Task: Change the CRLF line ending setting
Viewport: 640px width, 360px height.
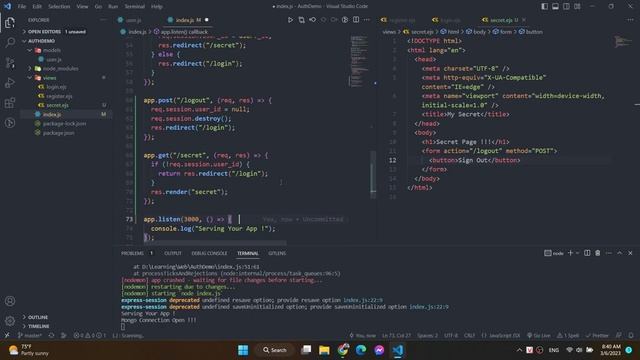Action: point(469,336)
